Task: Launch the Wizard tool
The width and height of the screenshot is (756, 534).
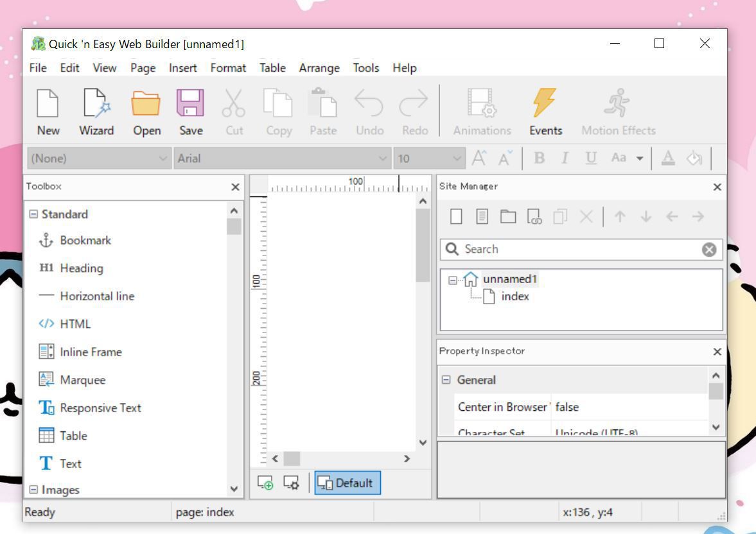Action: click(96, 112)
